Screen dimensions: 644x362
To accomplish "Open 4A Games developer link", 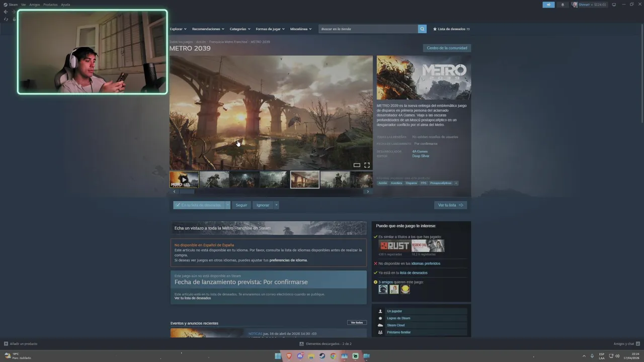I will pos(420,151).
